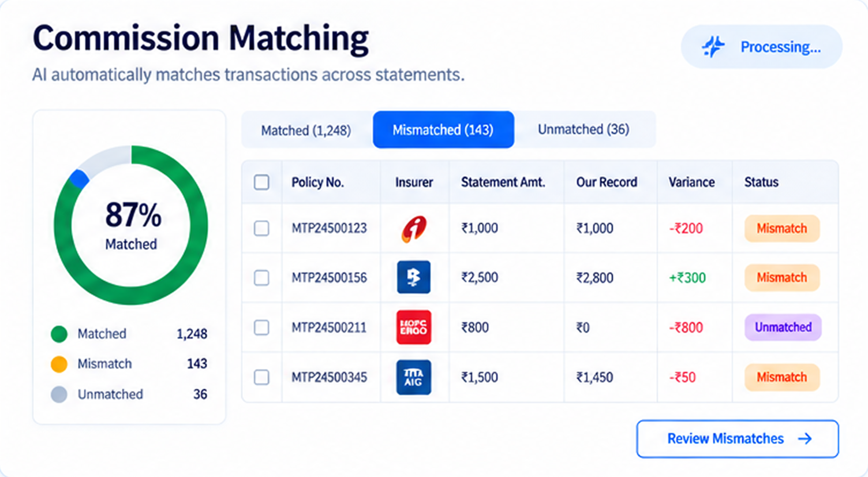This screenshot has height=477, width=868.
Task: Click the Review Mismatches button
Action: tap(738, 439)
